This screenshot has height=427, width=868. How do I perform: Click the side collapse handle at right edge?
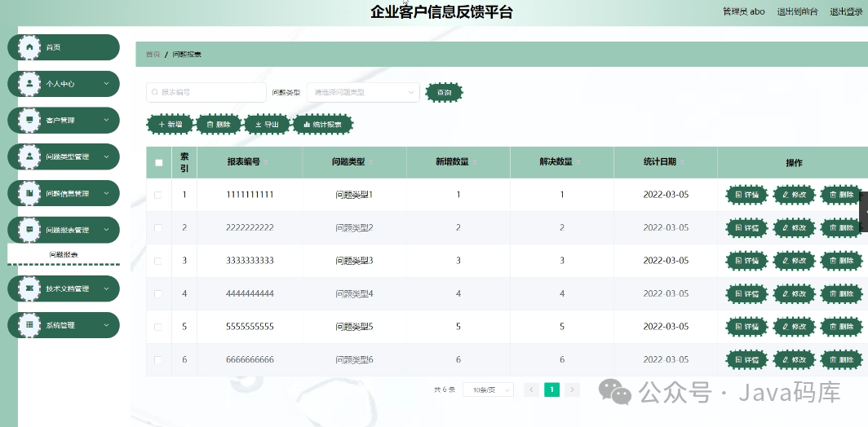pos(864,212)
